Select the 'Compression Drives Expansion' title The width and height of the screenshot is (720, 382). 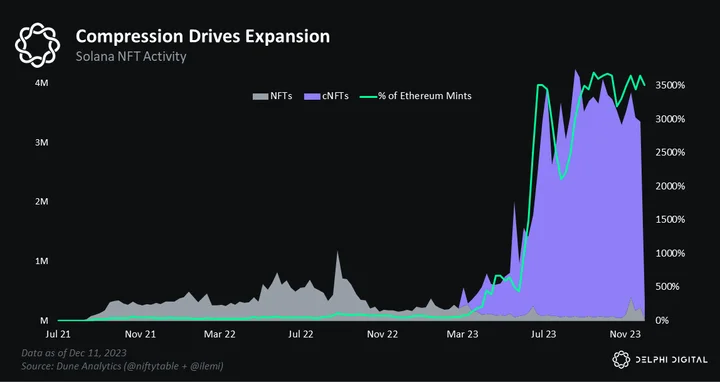pos(202,36)
